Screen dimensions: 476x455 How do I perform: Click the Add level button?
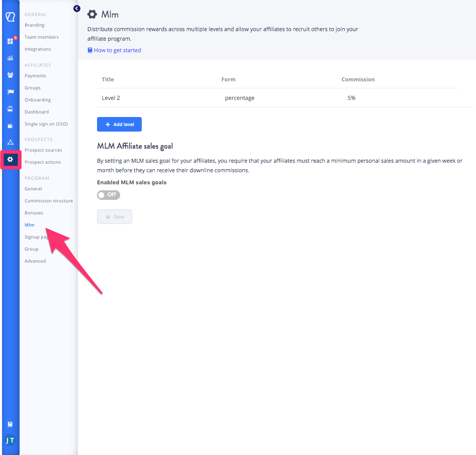point(119,125)
